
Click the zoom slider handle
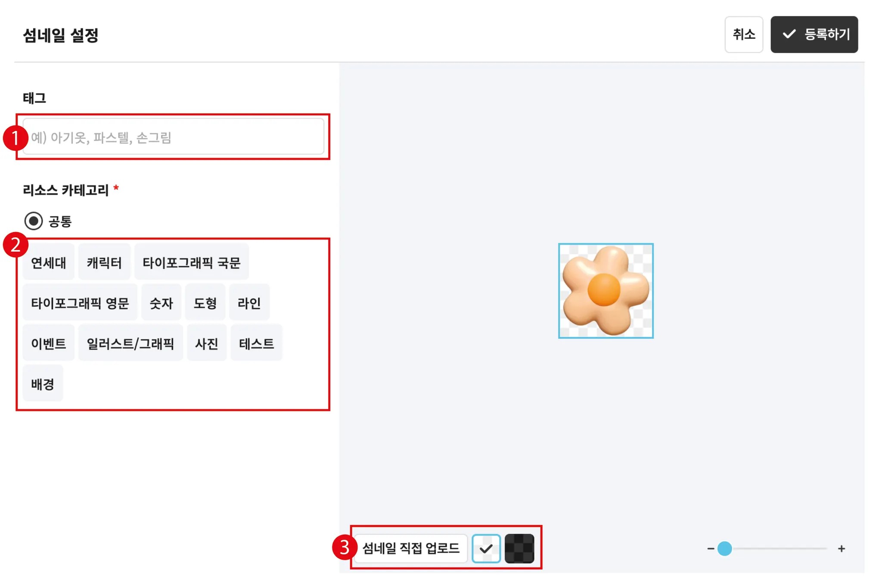tap(725, 548)
